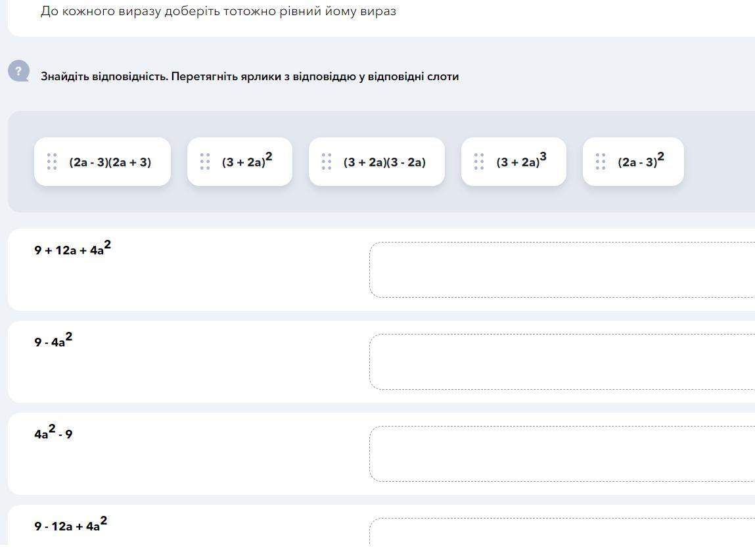Image resolution: width=755 pixels, height=560 pixels.
Task: Click the question mark help icon
Action: (18, 71)
